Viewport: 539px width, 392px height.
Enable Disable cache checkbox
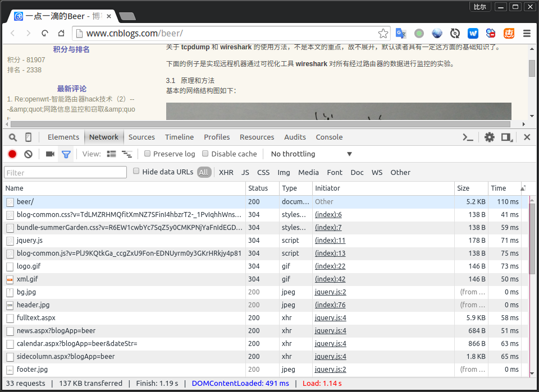(x=205, y=154)
